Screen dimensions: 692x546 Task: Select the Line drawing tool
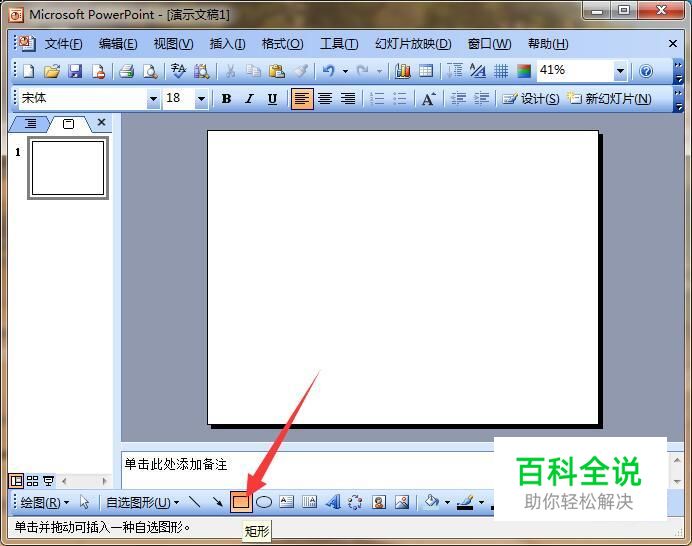[x=195, y=502]
